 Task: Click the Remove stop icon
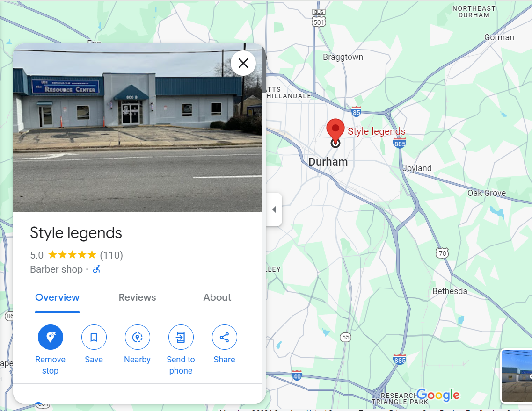pyautogui.click(x=50, y=337)
